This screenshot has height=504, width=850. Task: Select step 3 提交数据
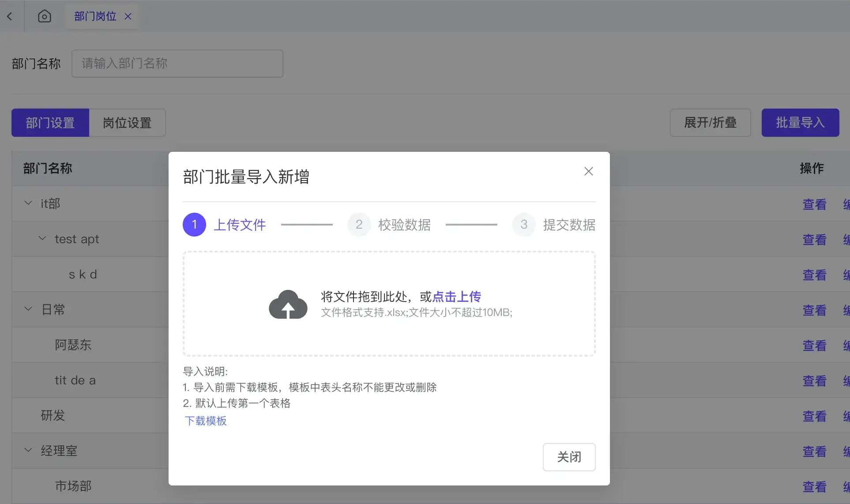(x=554, y=225)
